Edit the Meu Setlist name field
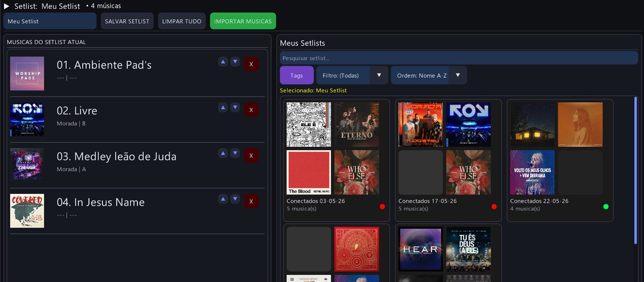Image resolution: width=644 pixels, height=282 pixels. pos(50,21)
